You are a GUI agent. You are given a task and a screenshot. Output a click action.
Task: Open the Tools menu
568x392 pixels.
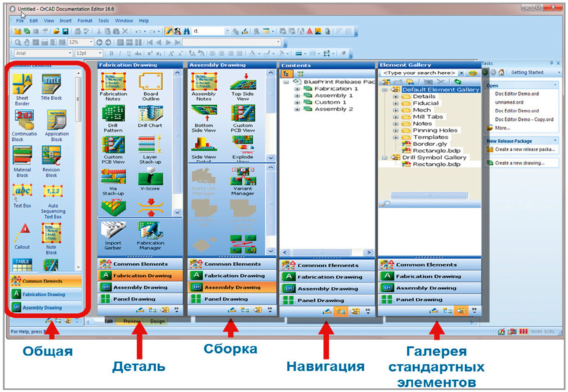[104, 21]
